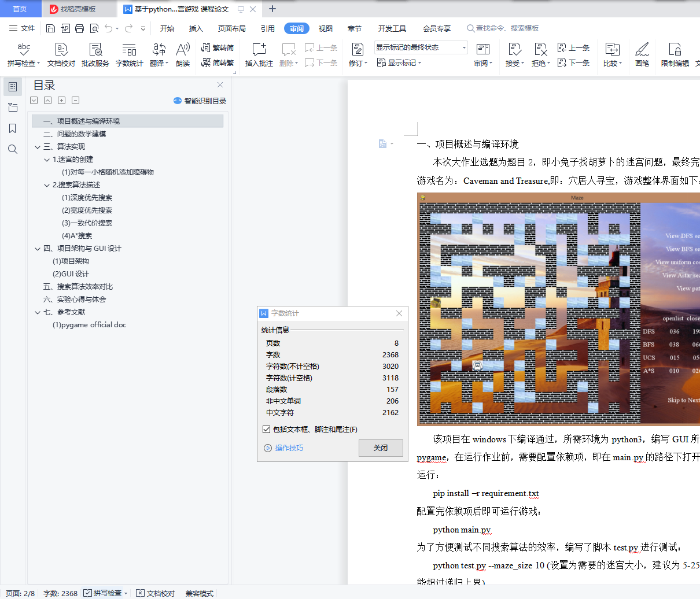700x599 pixels.
Task: Open a new tab with plus button
Action: 272,9
